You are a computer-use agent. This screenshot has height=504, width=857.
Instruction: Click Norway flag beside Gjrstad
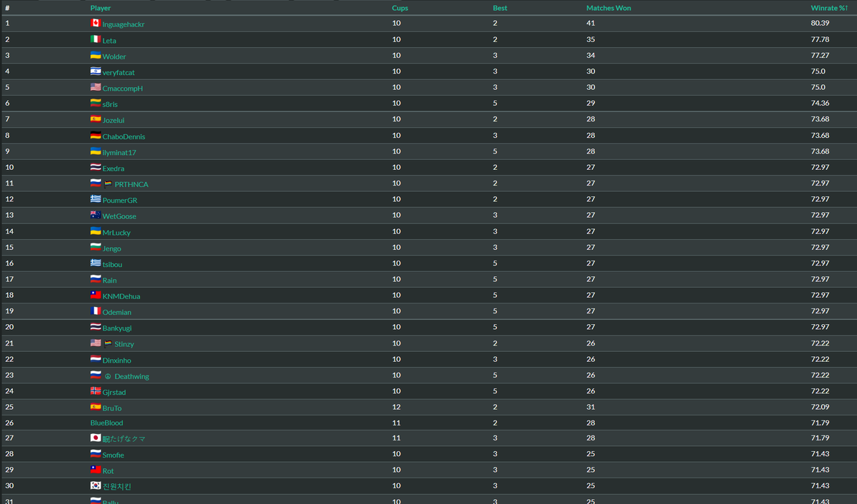[96, 390]
